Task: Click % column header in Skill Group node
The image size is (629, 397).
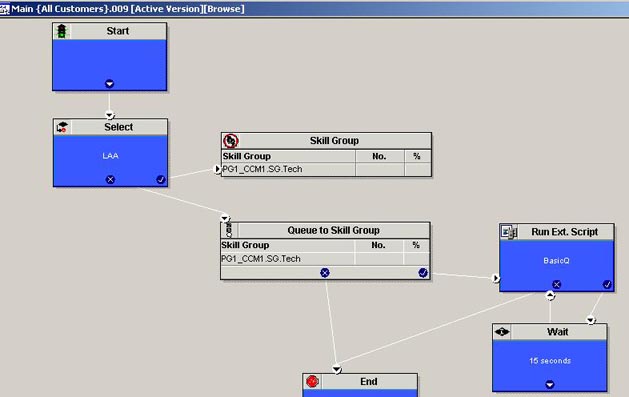Action: (416, 156)
